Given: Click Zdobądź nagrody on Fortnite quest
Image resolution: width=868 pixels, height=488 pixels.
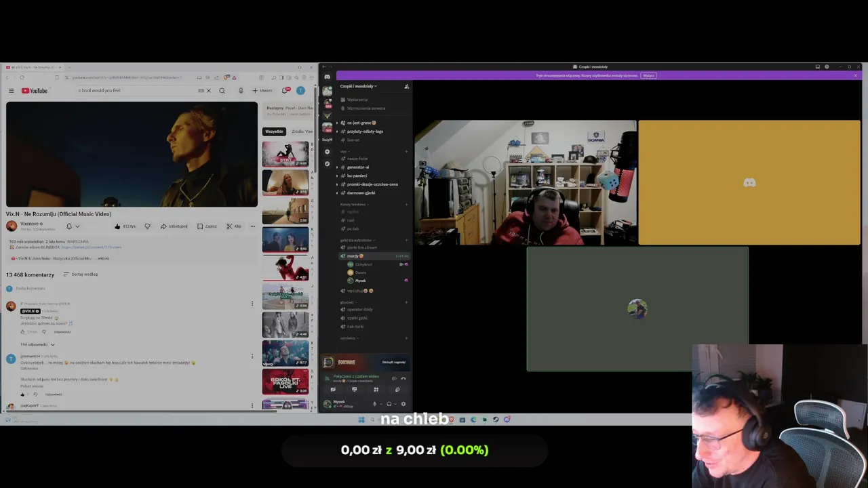Looking at the screenshot, I should coord(394,362).
